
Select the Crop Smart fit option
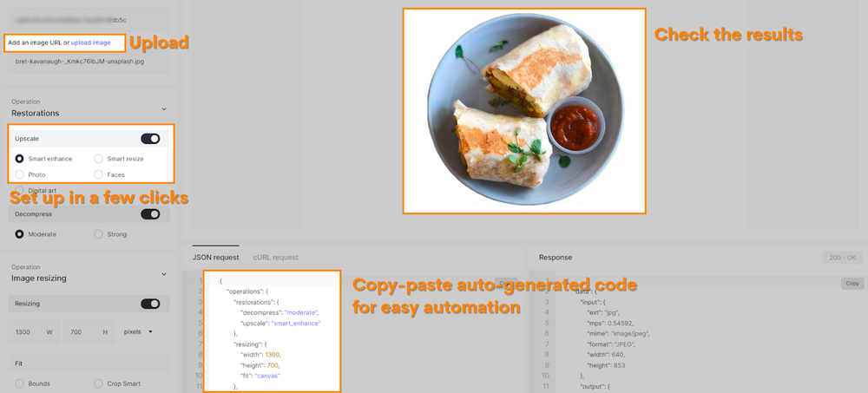(x=98, y=383)
